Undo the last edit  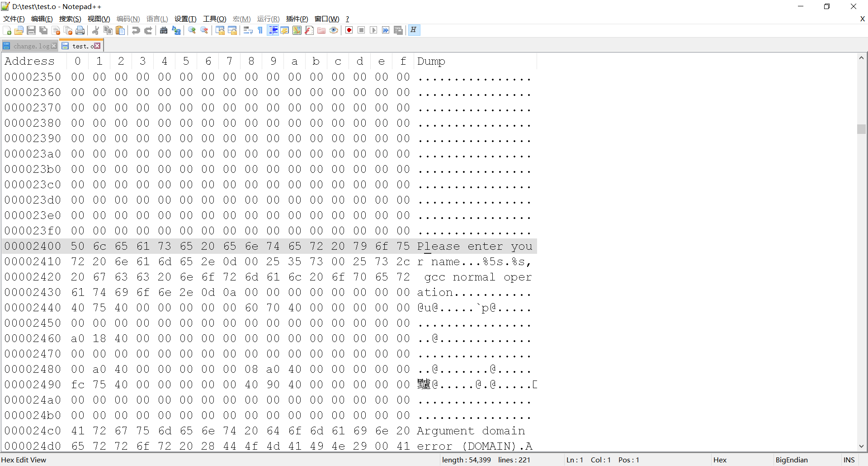pyautogui.click(x=136, y=30)
